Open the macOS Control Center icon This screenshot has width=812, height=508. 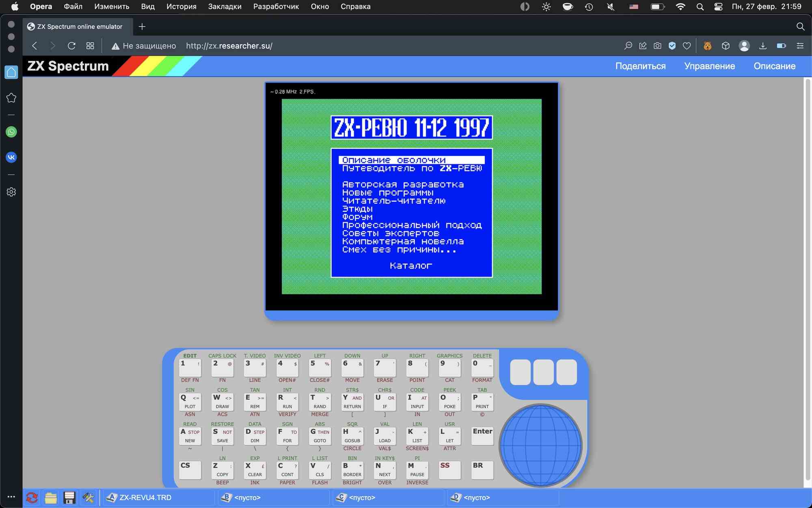point(718,7)
